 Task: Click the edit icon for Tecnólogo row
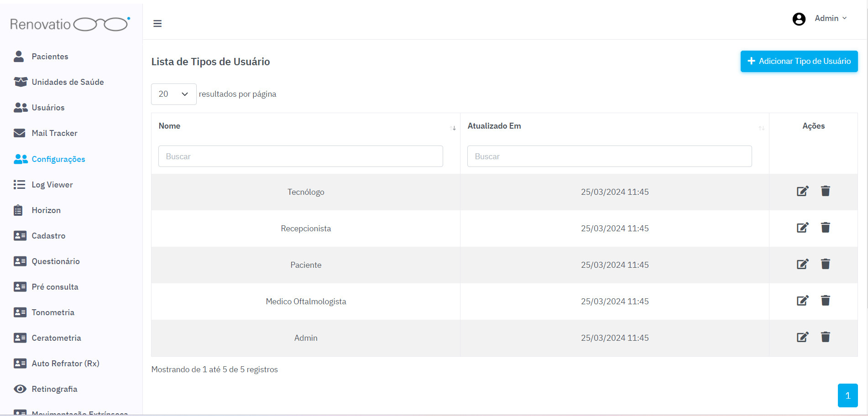802,191
